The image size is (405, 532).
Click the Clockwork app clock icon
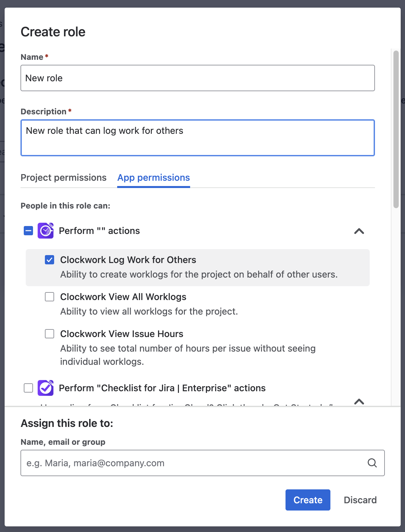pos(46,231)
